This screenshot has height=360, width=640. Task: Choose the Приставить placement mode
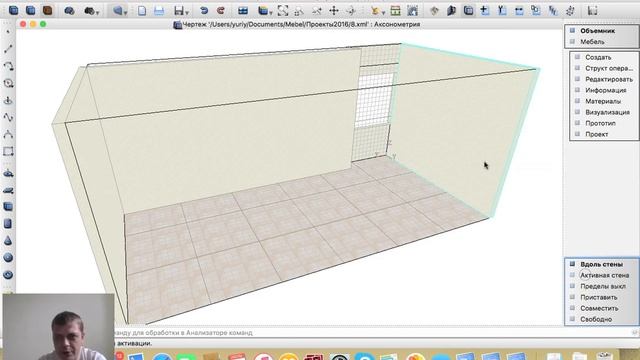tap(599, 297)
